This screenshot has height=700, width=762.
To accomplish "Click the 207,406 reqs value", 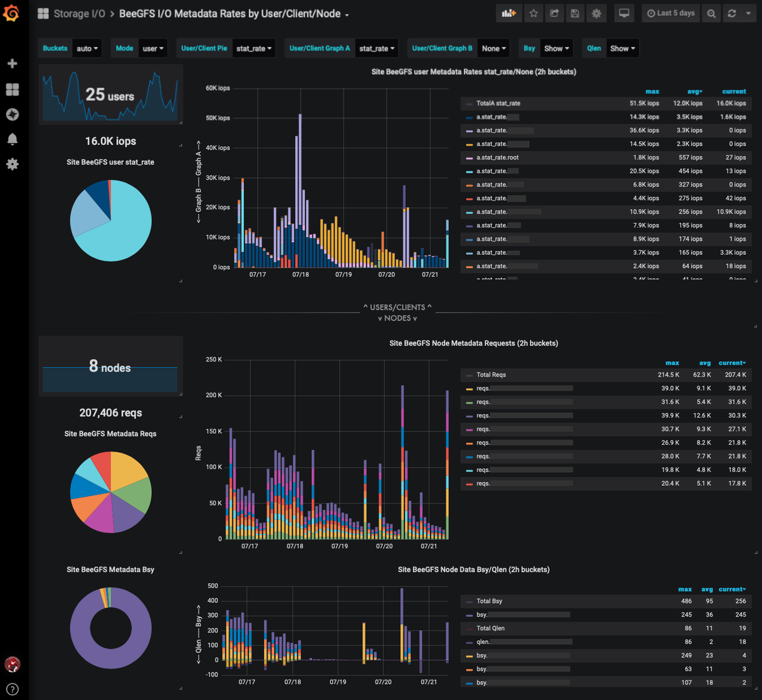I will [x=110, y=413].
